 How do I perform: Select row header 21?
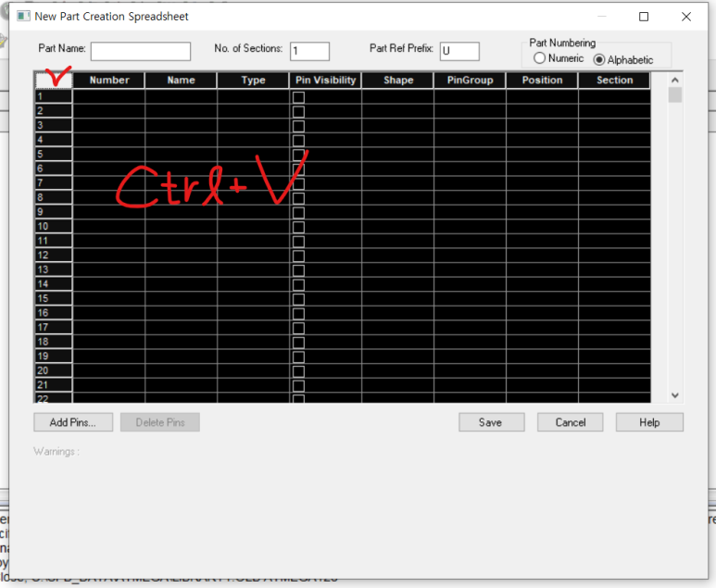click(54, 385)
